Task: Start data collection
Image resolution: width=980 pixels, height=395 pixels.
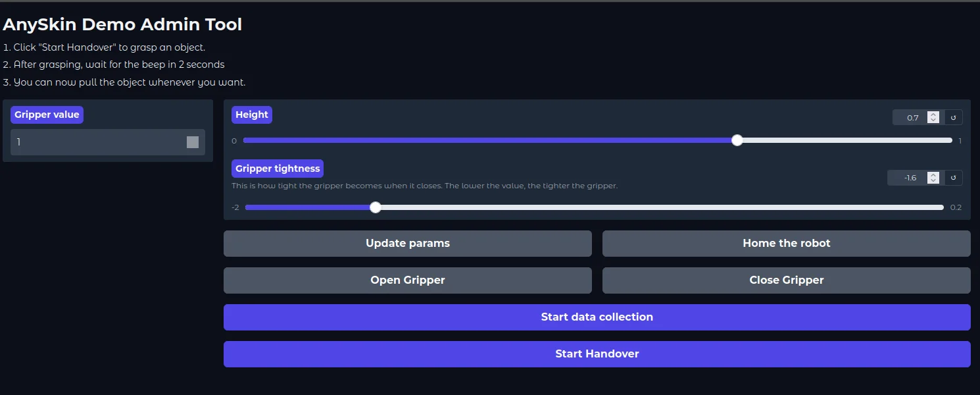Action: click(597, 317)
